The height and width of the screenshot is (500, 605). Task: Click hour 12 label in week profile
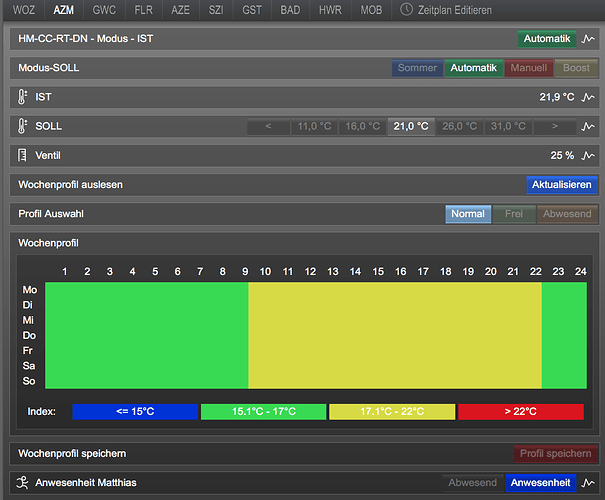point(310,272)
